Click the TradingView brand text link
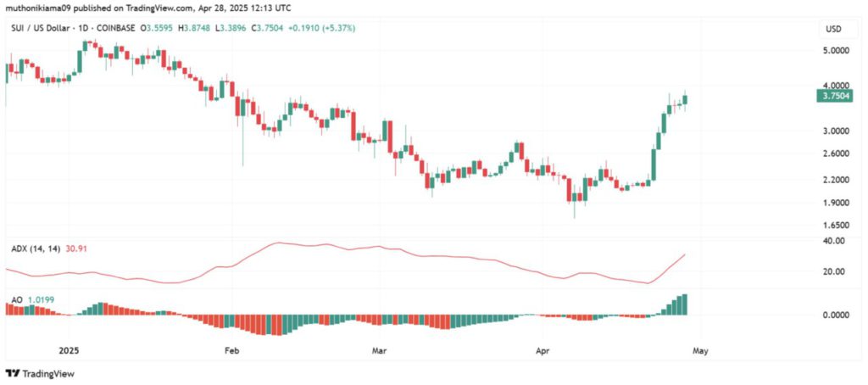Screen dimensions: 868x385 (47, 374)
